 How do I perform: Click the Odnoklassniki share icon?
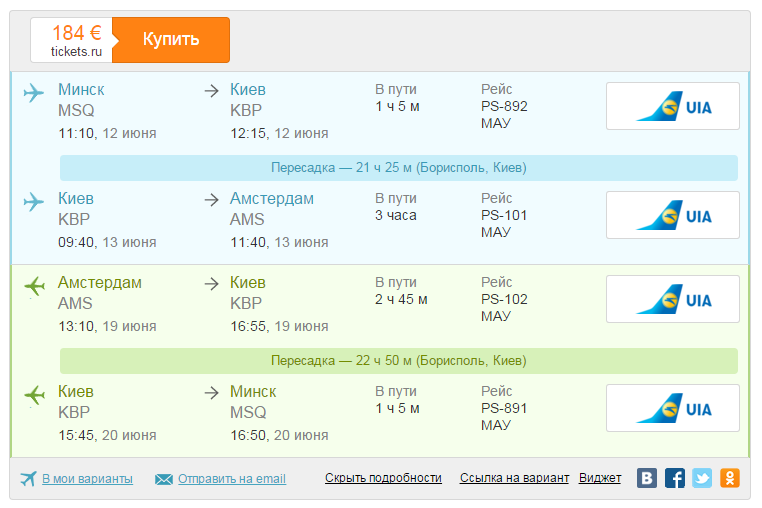pyautogui.click(x=730, y=478)
